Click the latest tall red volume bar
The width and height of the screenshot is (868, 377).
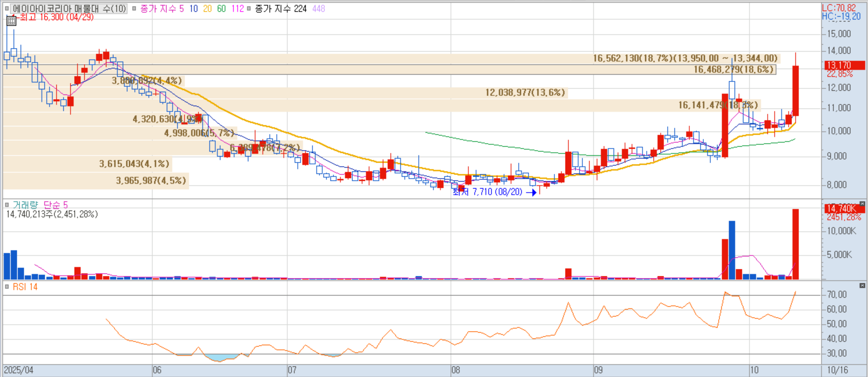point(795,244)
